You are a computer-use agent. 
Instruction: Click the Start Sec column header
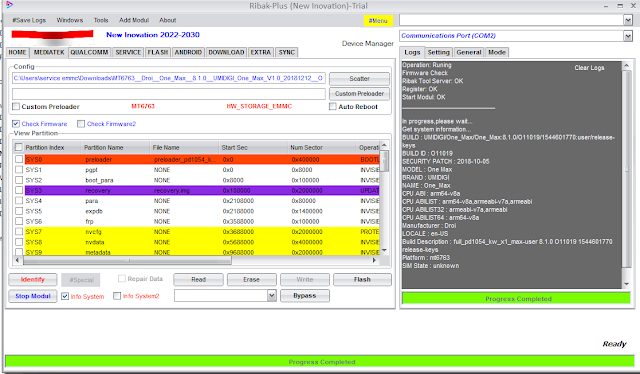[x=253, y=147]
